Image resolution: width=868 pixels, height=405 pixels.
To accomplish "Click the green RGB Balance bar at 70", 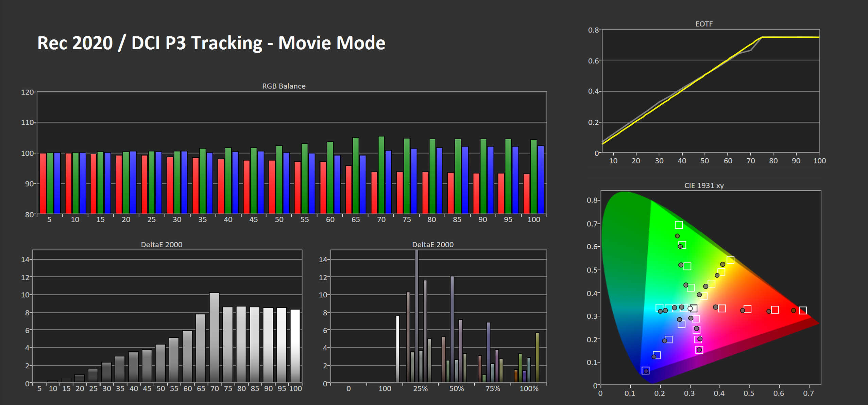I will [381, 175].
